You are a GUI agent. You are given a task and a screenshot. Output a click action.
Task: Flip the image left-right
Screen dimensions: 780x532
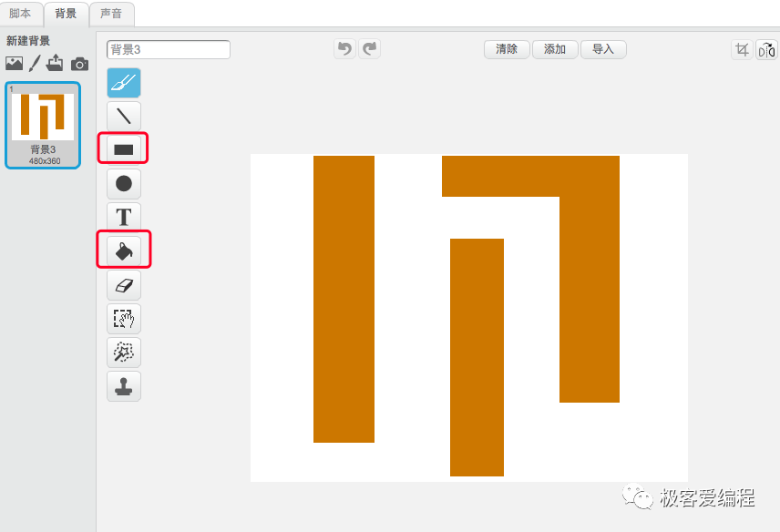766,50
